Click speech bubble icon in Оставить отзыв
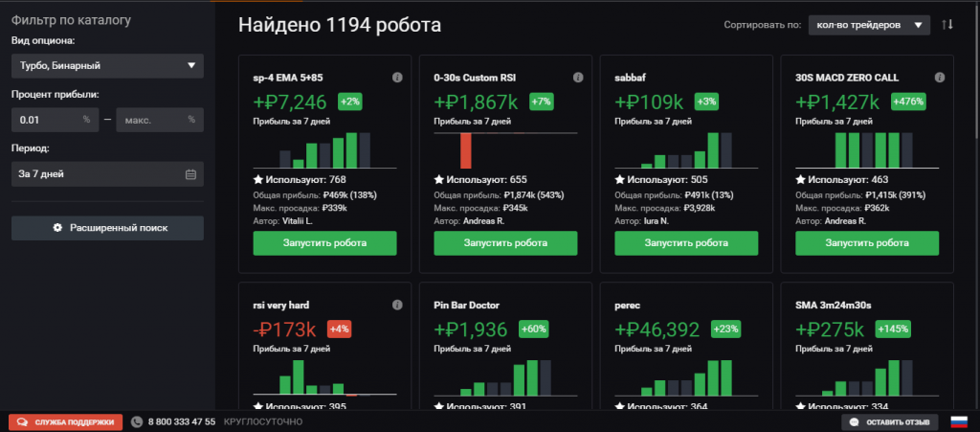 [855, 422]
